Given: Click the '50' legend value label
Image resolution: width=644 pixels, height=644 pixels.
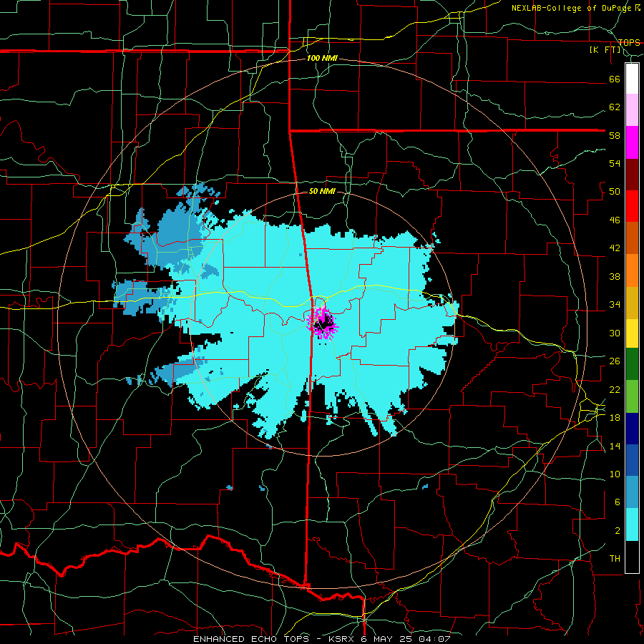Looking at the screenshot, I should (x=615, y=192).
